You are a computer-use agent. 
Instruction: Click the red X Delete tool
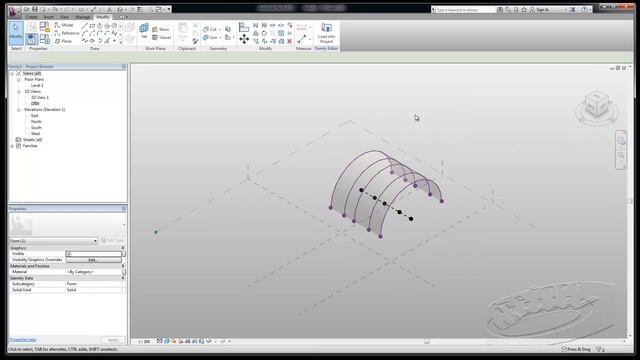[289, 41]
